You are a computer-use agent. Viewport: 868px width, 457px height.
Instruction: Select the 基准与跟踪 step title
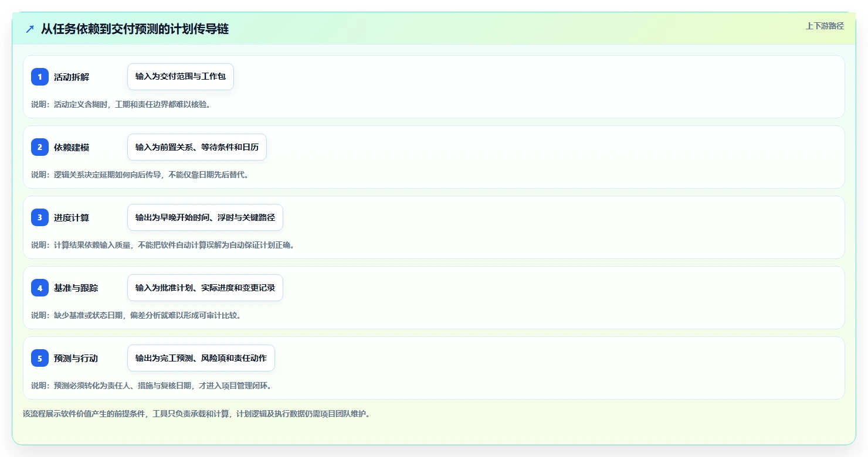point(76,288)
